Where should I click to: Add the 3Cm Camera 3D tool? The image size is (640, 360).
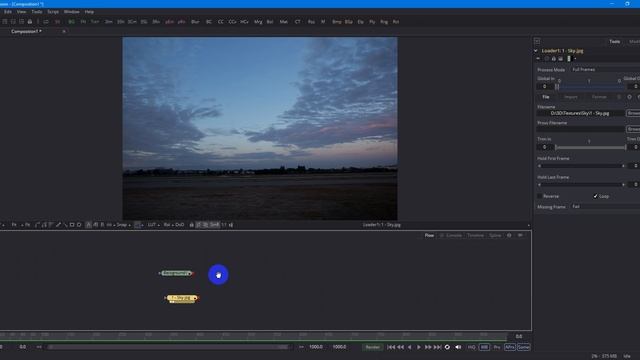[x=132, y=22]
